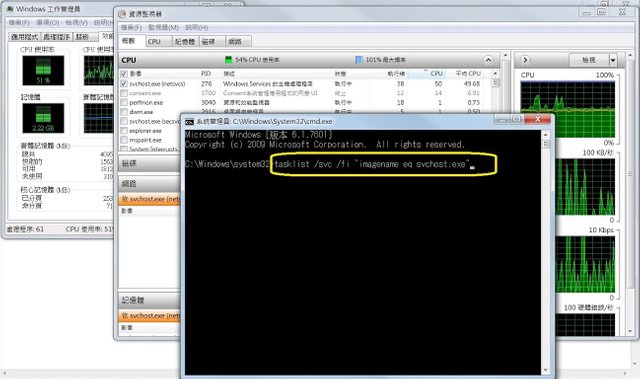The image size is (640, 379).
Task: Click the CPU usage meter in Task Manager
Action: click(43, 70)
